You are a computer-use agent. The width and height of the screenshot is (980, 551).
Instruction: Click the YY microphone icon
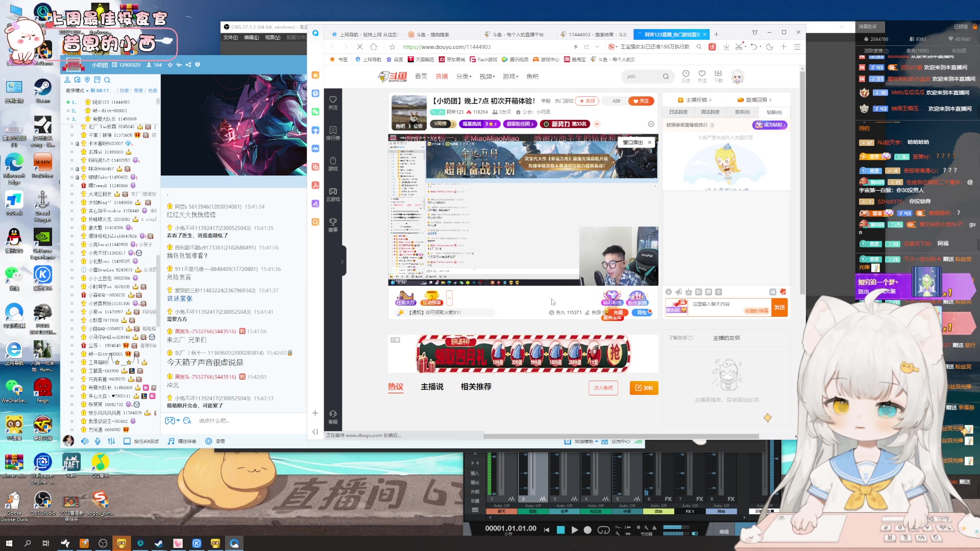97,441
